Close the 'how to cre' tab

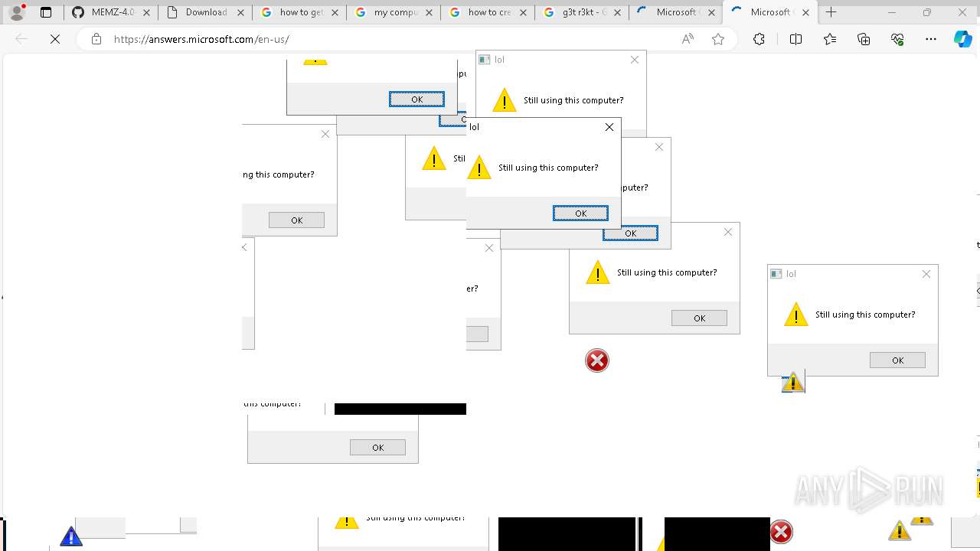(x=524, y=12)
